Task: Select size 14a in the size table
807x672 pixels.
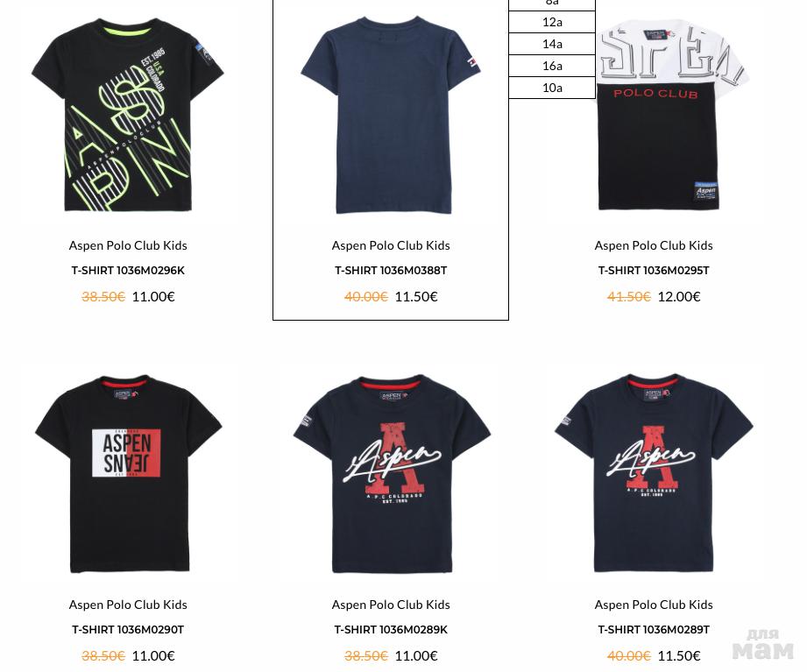Action: pyautogui.click(x=552, y=45)
